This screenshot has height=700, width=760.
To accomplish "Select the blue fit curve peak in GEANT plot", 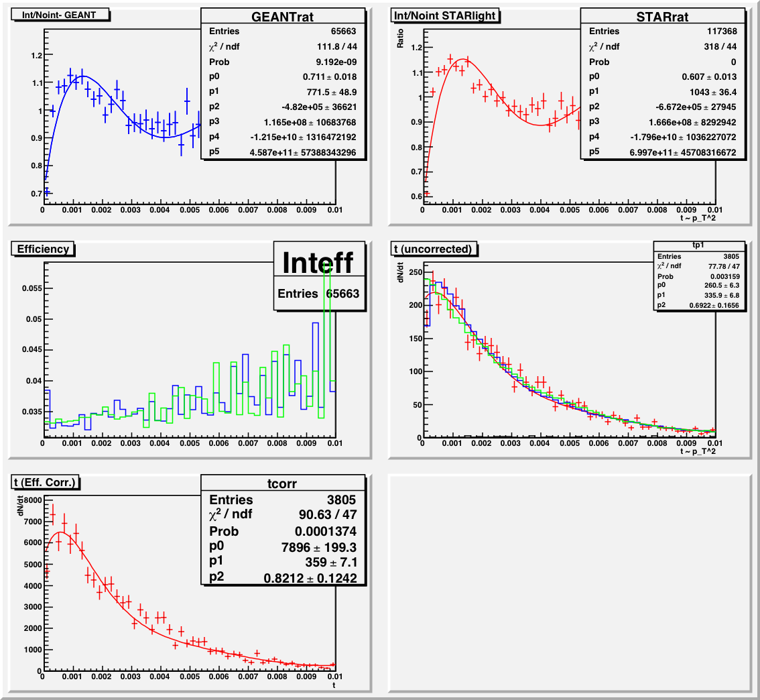I will (x=80, y=76).
